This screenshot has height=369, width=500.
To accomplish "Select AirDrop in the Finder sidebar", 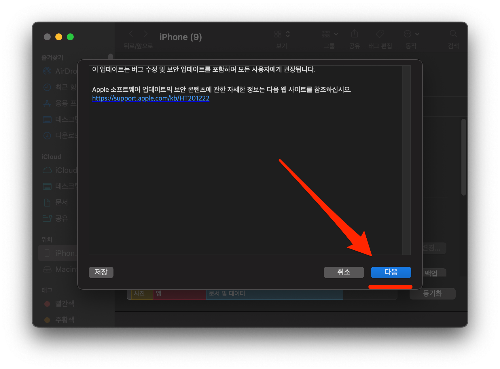I will click(x=60, y=71).
